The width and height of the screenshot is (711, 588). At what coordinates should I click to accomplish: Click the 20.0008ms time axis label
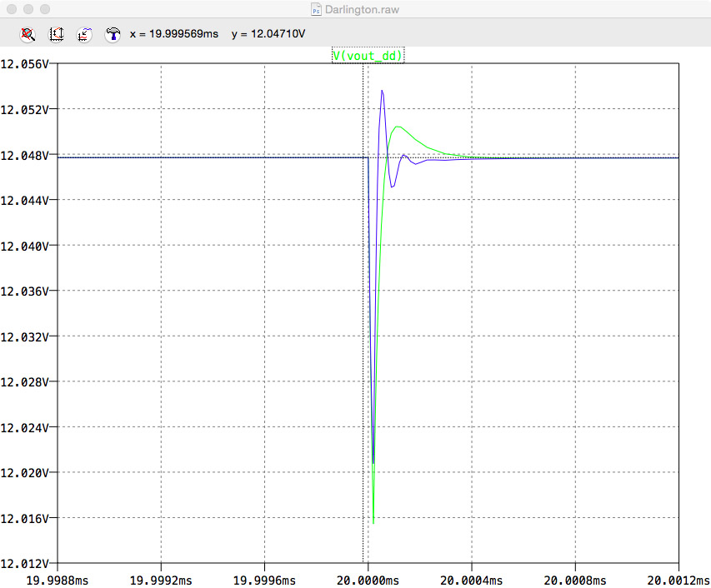pyautogui.click(x=575, y=581)
